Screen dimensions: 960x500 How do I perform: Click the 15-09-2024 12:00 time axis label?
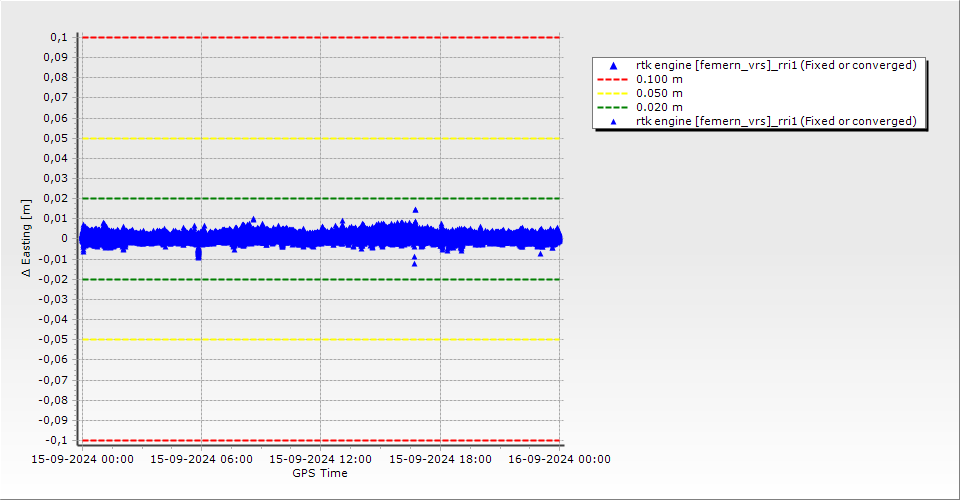click(x=320, y=459)
